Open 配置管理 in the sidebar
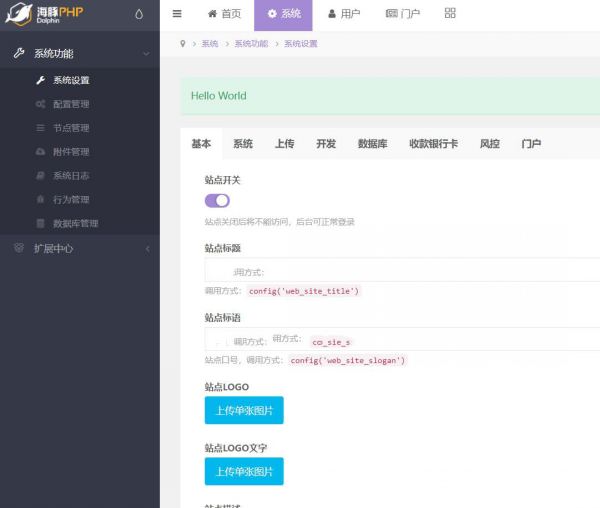This screenshot has height=508, width=600. [70, 104]
